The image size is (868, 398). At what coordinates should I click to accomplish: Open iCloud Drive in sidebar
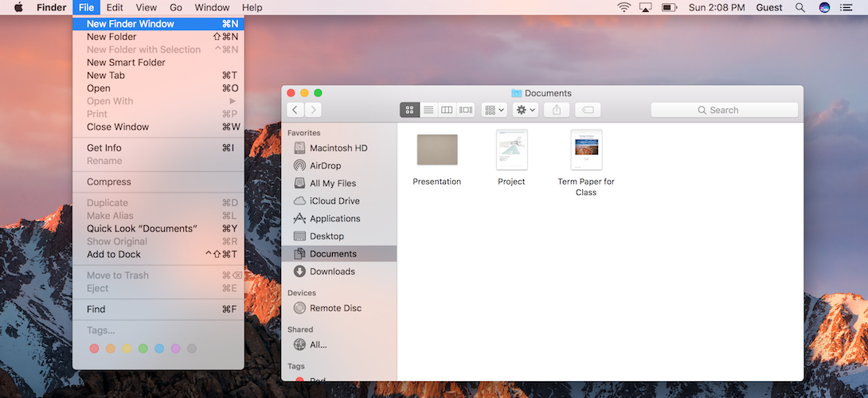[338, 201]
